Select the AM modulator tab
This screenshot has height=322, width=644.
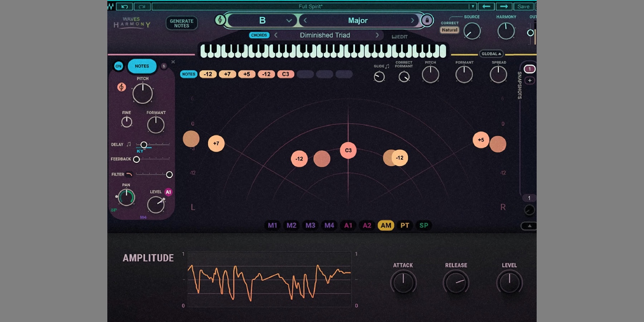386,225
